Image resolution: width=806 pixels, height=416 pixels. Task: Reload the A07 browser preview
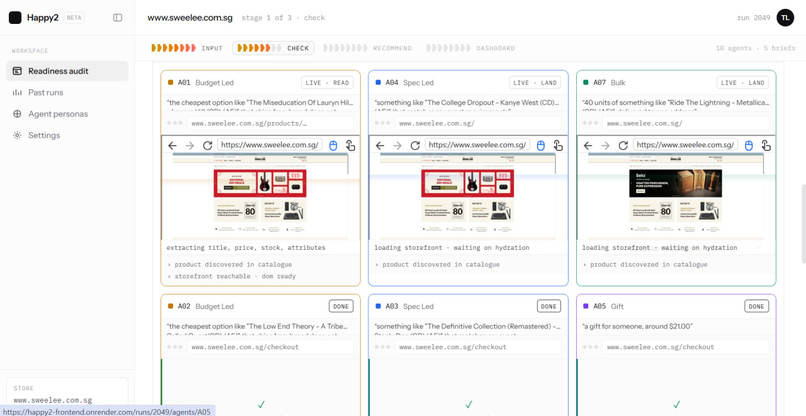tap(623, 146)
